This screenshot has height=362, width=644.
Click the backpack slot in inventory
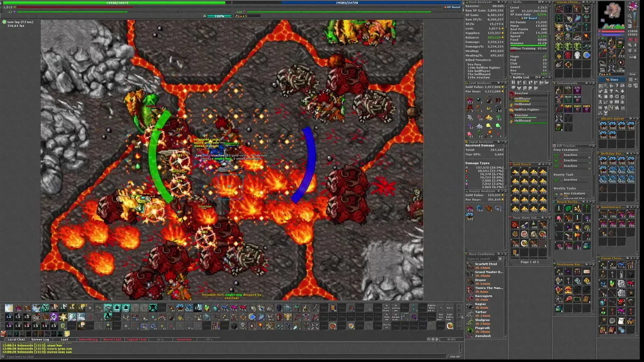(x=620, y=44)
